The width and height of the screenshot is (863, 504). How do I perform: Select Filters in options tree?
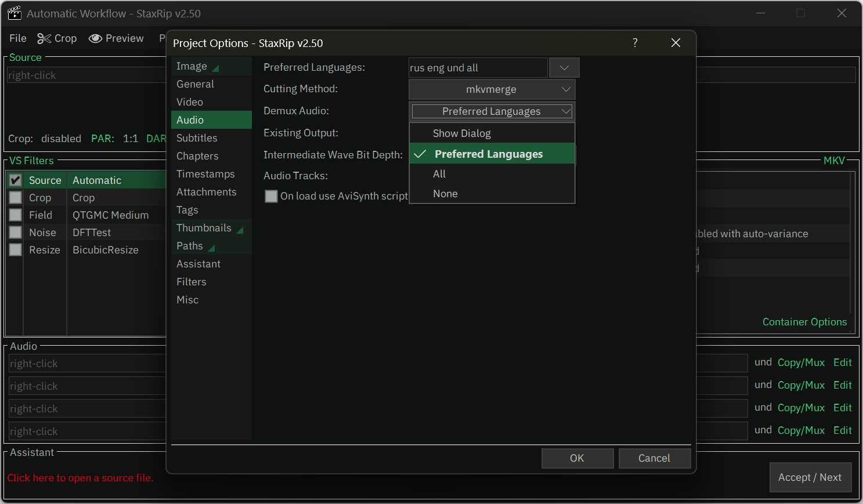211,282
